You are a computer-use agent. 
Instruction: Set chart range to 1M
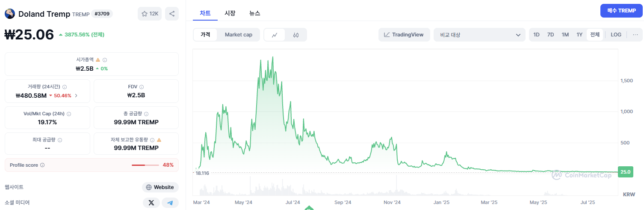click(565, 35)
